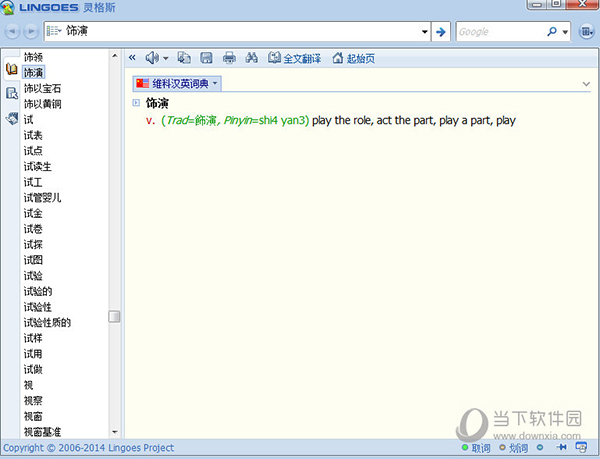Select 饰以宝石 in the word list
Viewport: 600px width, 459px height.
[x=42, y=88]
